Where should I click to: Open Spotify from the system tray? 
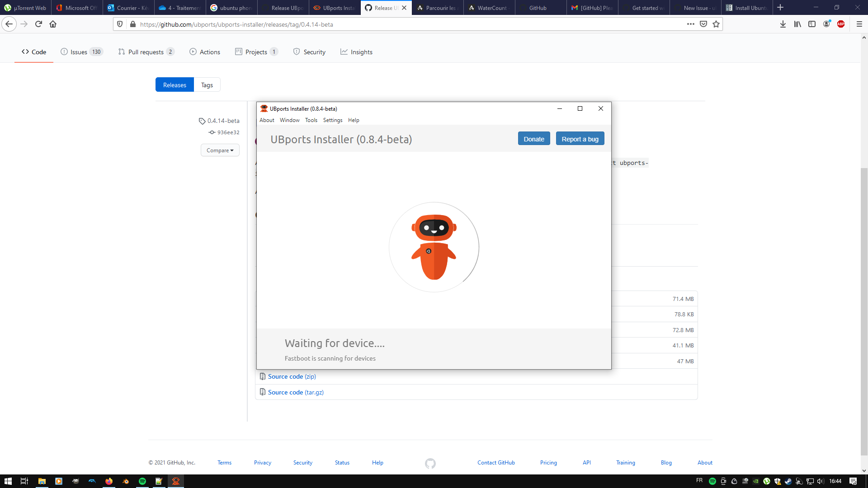pos(713,482)
